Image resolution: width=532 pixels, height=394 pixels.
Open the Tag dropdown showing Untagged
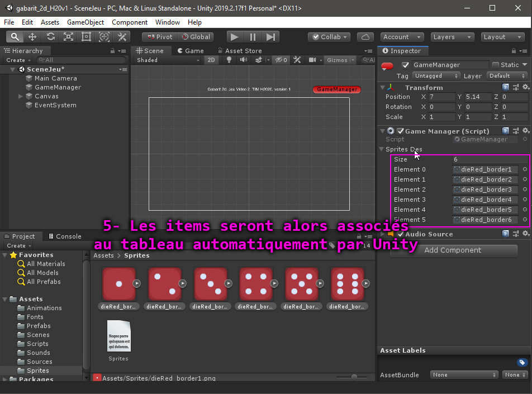click(x=436, y=76)
